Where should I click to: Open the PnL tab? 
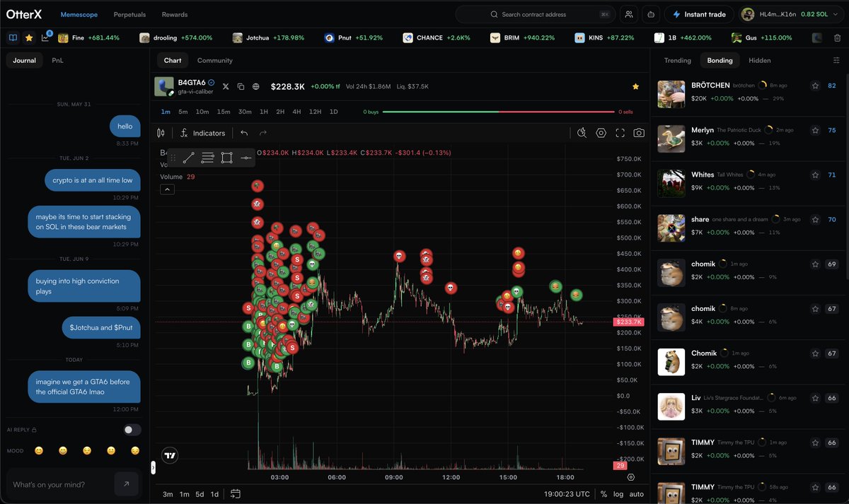point(57,61)
